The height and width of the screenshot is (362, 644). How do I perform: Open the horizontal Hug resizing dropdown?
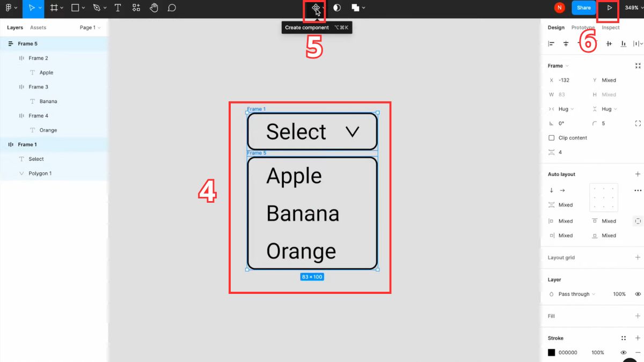coord(562,109)
